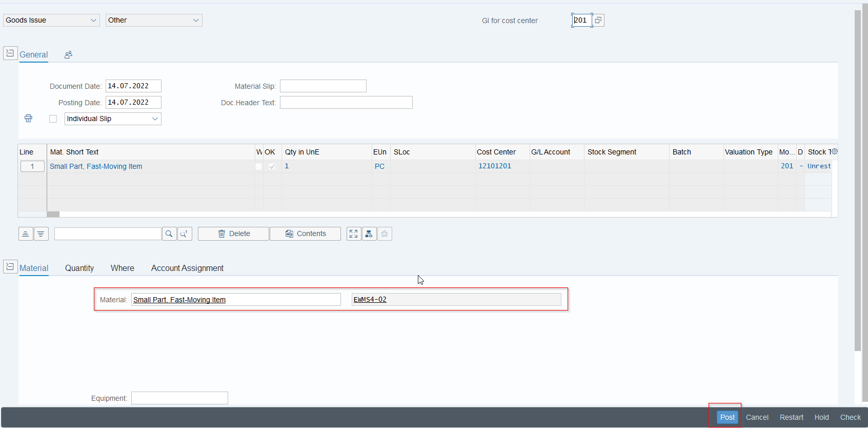Click the table horizontal scrollbar thumb

pos(53,214)
